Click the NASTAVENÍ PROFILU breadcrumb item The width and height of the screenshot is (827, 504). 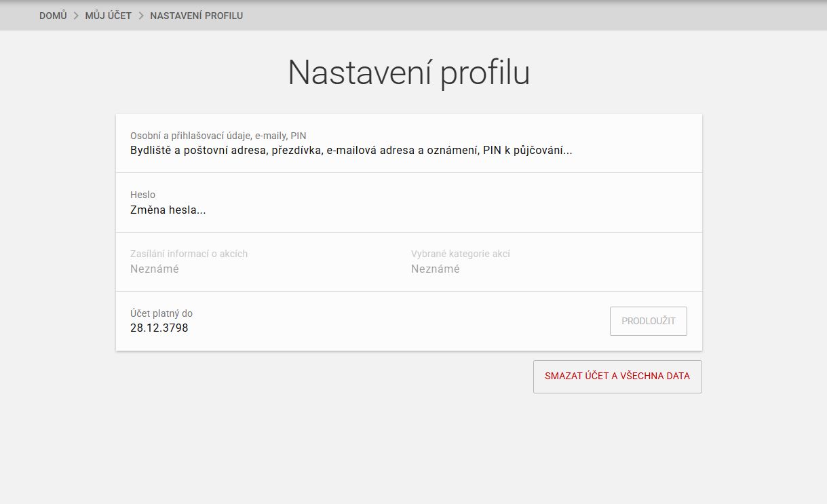click(x=196, y=16)
